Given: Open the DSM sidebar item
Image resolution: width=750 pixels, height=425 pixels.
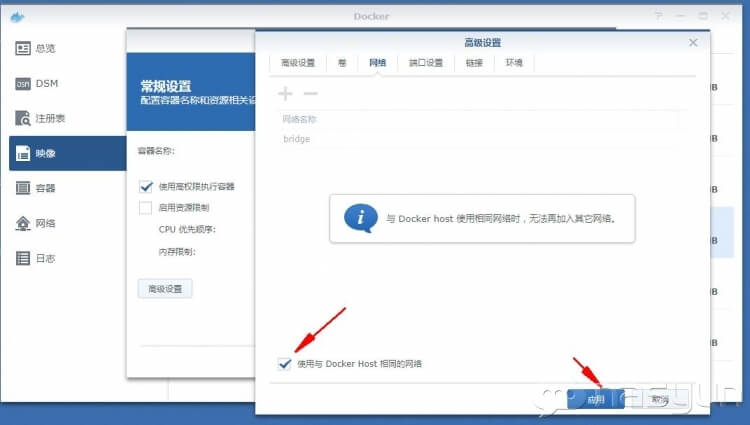Looking at the screenshot, I should 37,84.
